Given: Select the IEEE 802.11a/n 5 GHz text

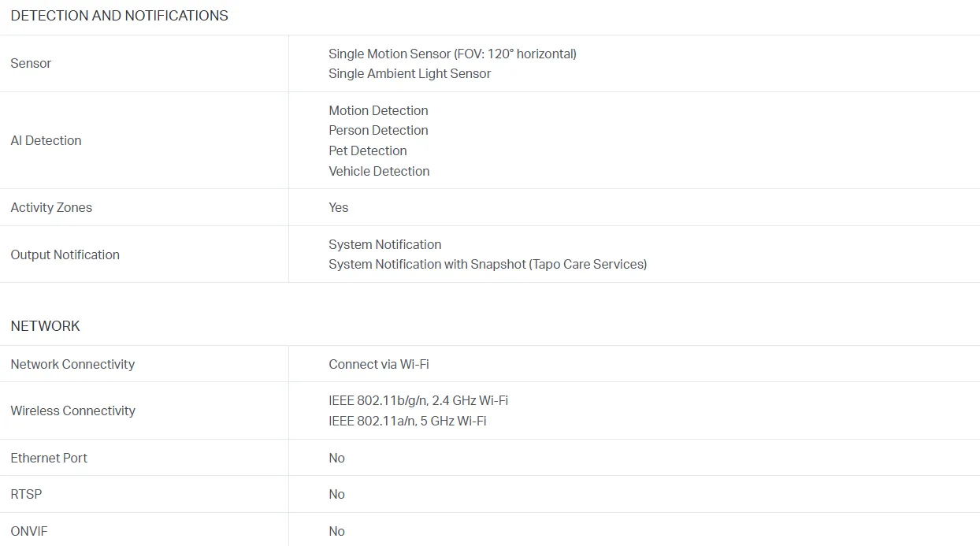Looking at the screenshot, I should 407,421.
